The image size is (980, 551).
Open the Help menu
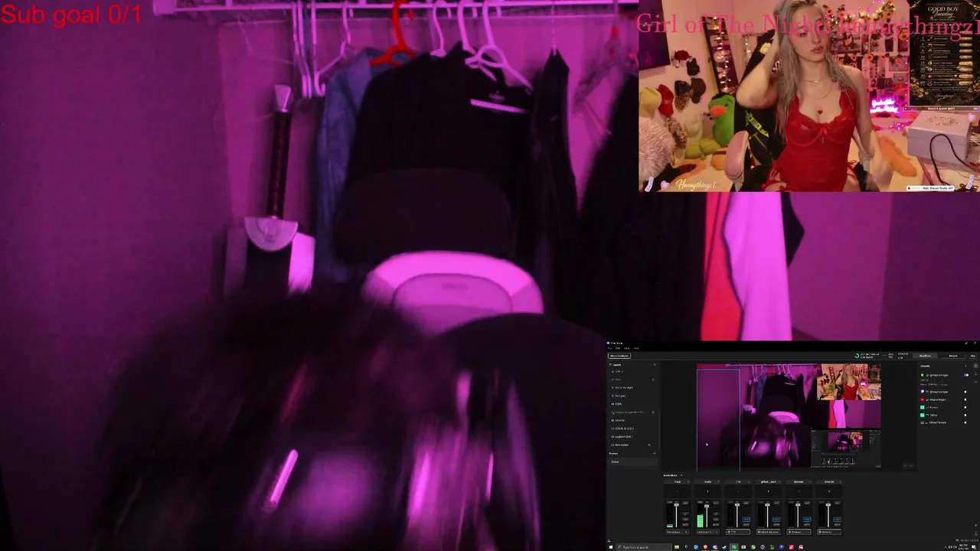pos(636,348)
